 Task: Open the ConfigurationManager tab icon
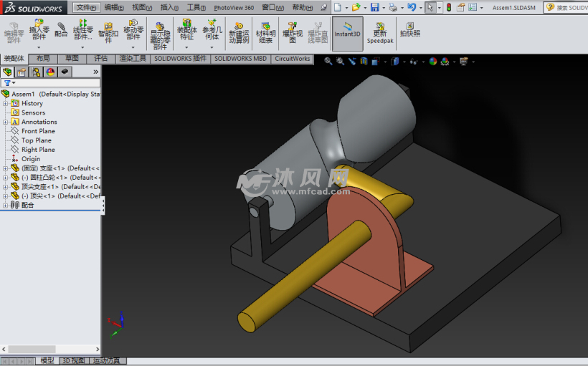tap(36, 72)
